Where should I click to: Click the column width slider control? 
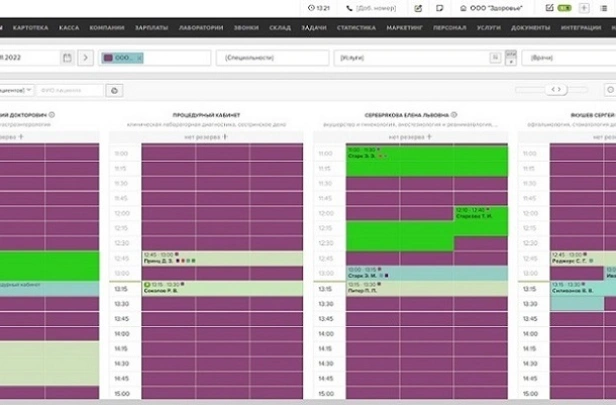pos(558,90)
